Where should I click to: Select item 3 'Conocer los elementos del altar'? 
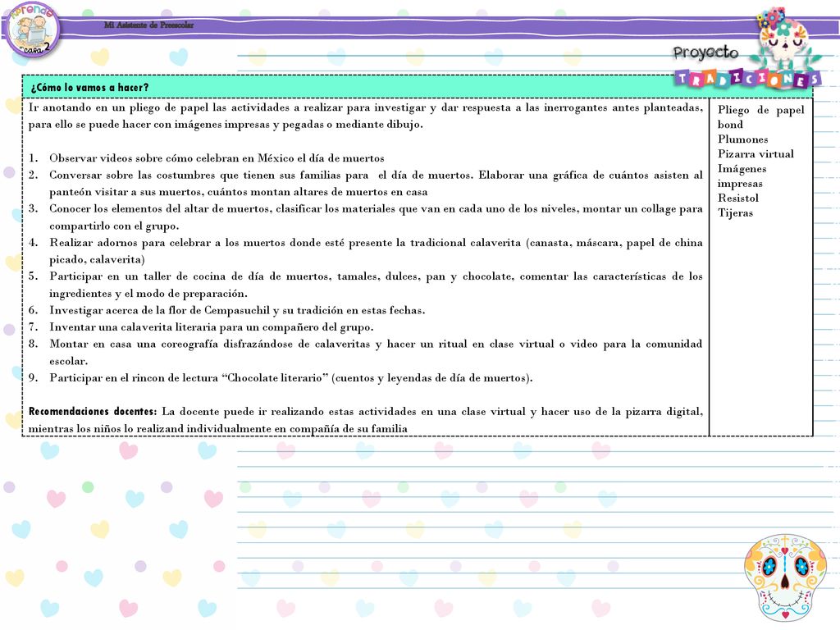(x=365, y=217)
